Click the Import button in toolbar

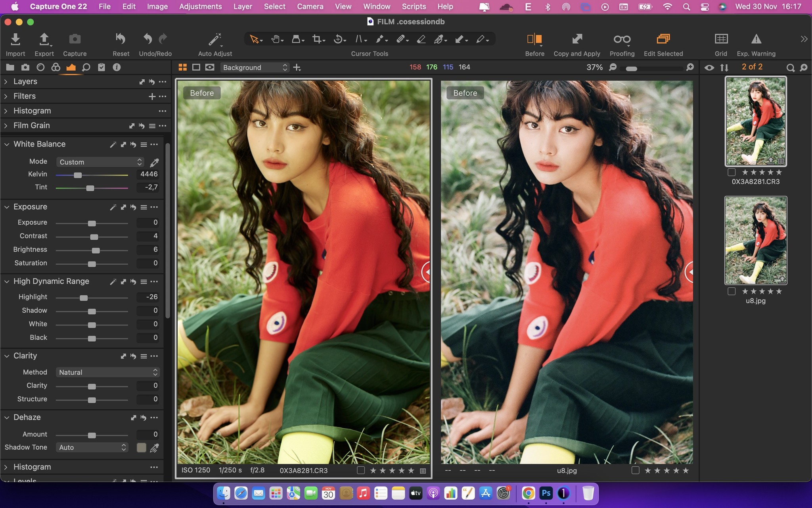(15, 39)
